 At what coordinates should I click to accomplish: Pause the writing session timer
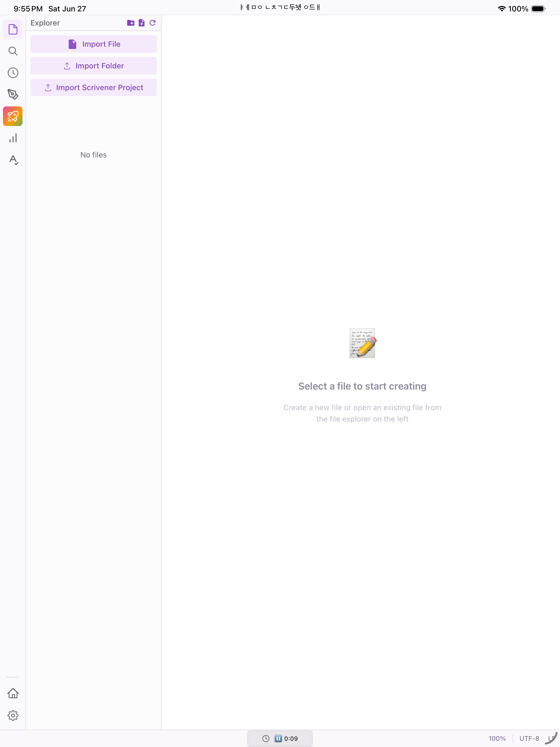coord(278,738)
